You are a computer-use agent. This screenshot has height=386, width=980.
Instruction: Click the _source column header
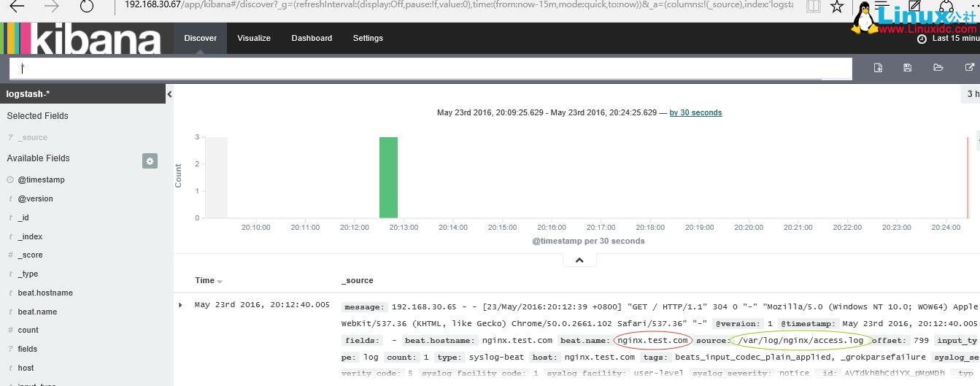357,280
